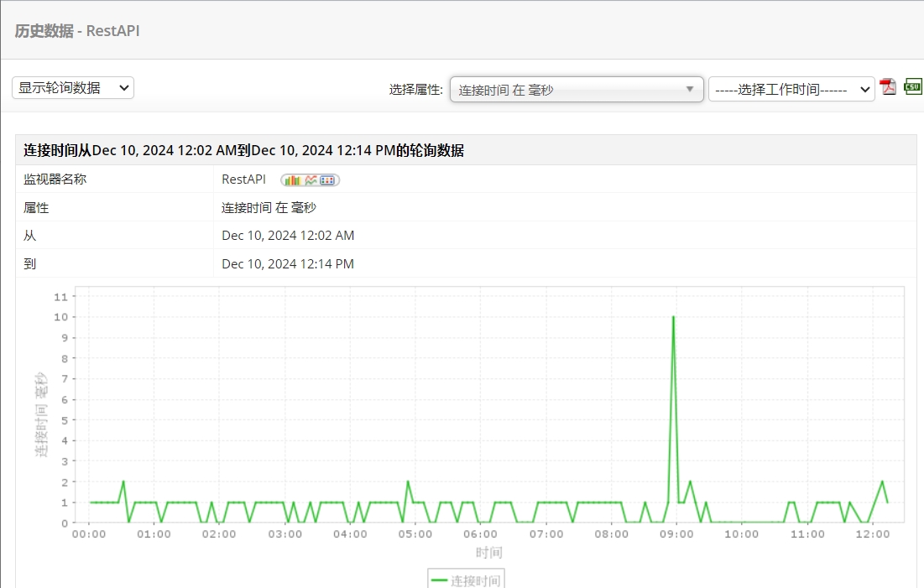Click the 00:00 label on the time axis
The image size is (924, 588).
click(x=89, y=533)
